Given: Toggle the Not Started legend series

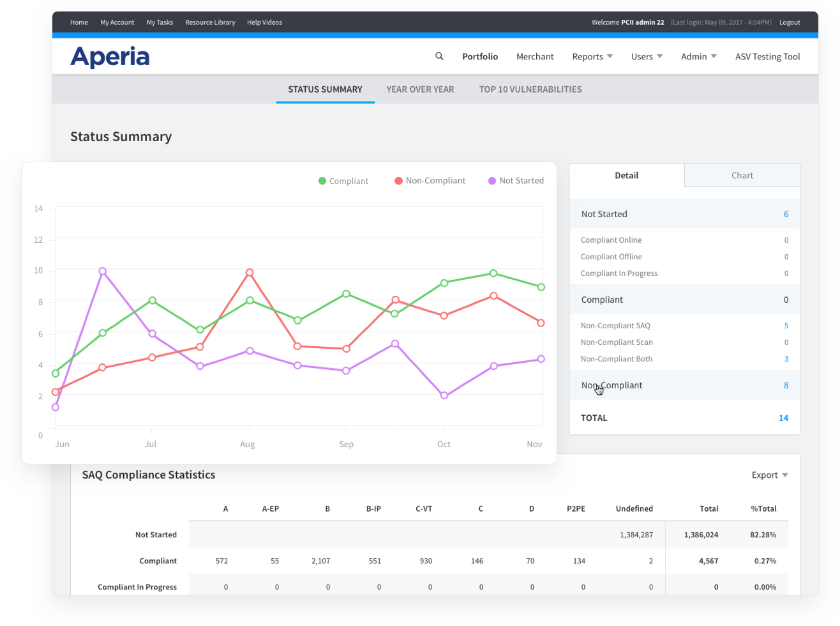Looking at the screenshot, I should 516,181.
